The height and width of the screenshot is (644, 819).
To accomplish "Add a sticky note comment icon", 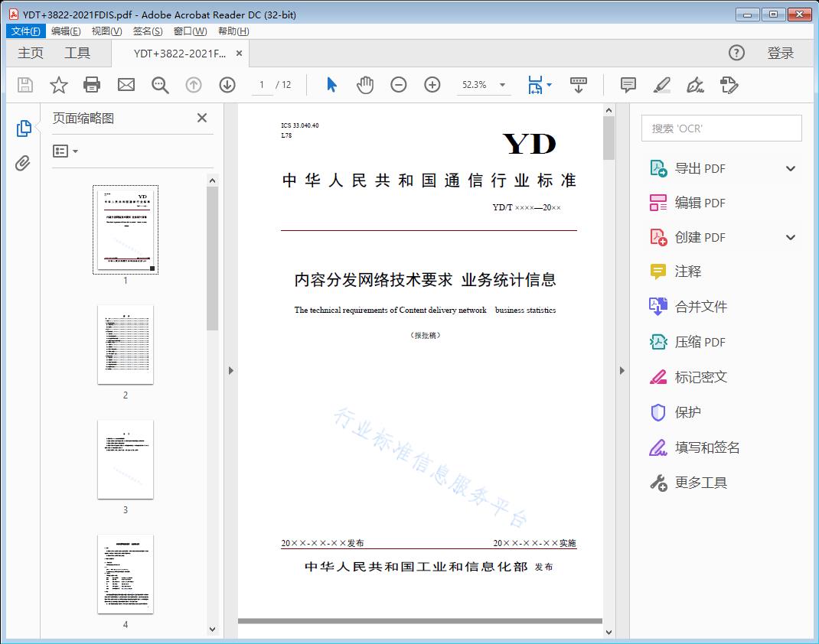I will tap(628, 86).
